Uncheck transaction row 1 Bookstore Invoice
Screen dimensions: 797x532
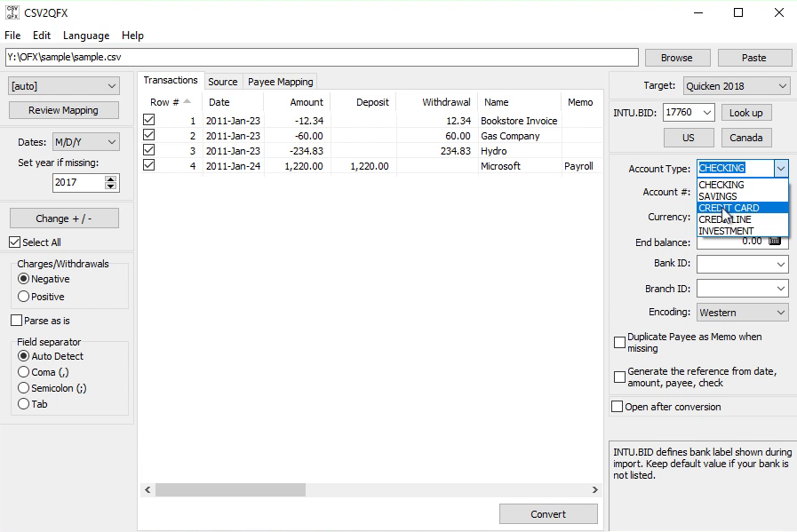(149, 120)
